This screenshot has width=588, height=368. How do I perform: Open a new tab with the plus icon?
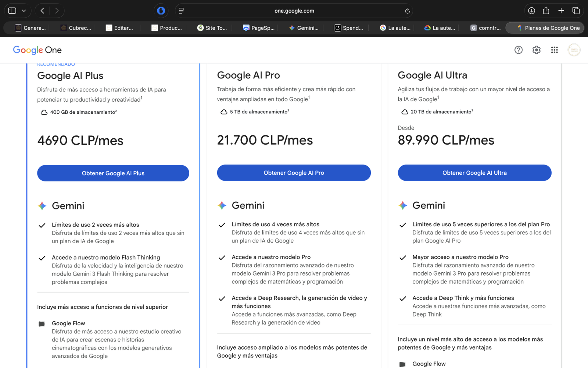click(561, 11)
